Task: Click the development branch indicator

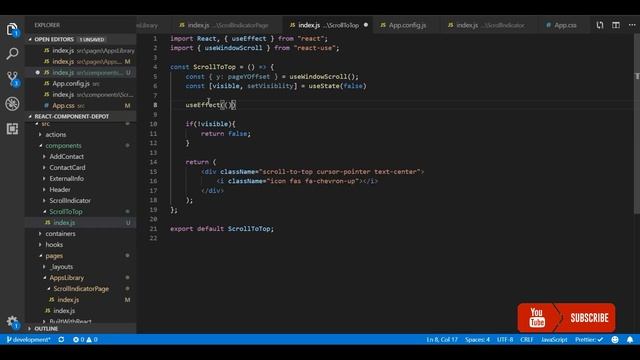Action: [28, 340]
